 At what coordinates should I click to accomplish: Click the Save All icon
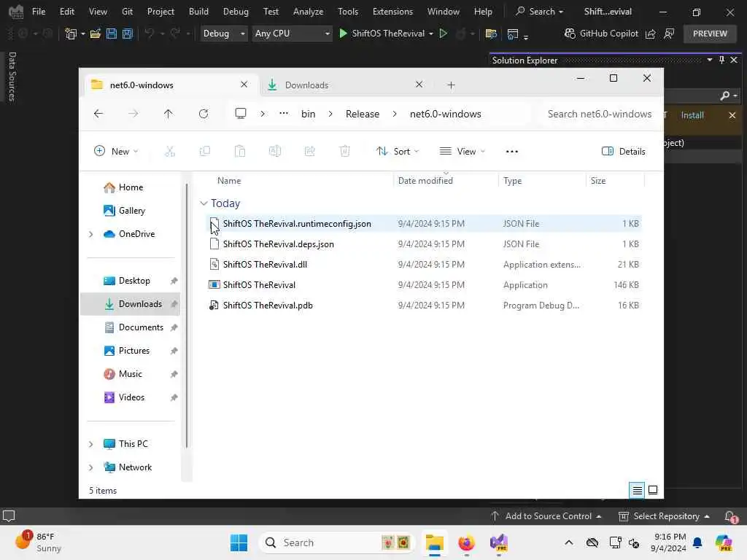128,34
